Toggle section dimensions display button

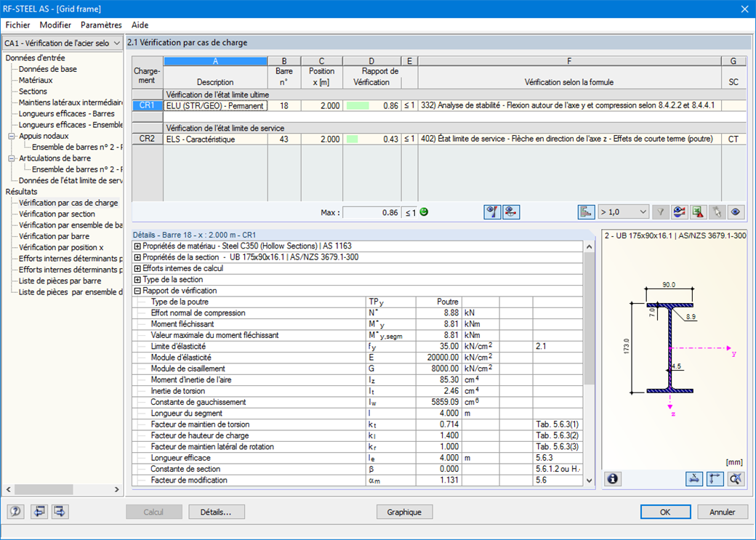pos(693,479)
